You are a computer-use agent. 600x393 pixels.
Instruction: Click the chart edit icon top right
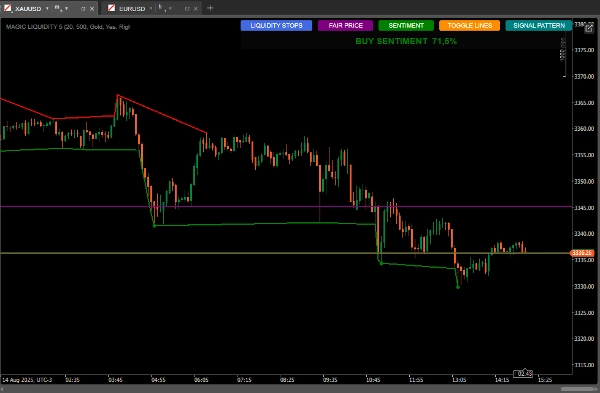pyautogui.click(x=589, y=29)
